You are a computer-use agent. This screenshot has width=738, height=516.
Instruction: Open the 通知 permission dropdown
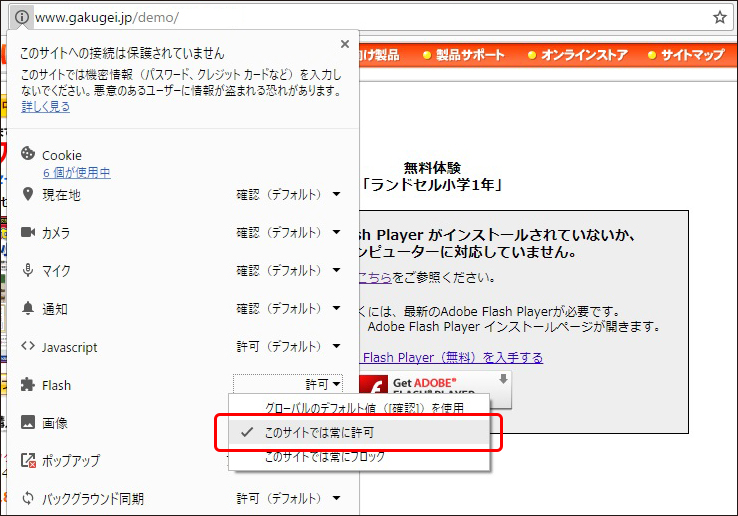click(288, 308)
